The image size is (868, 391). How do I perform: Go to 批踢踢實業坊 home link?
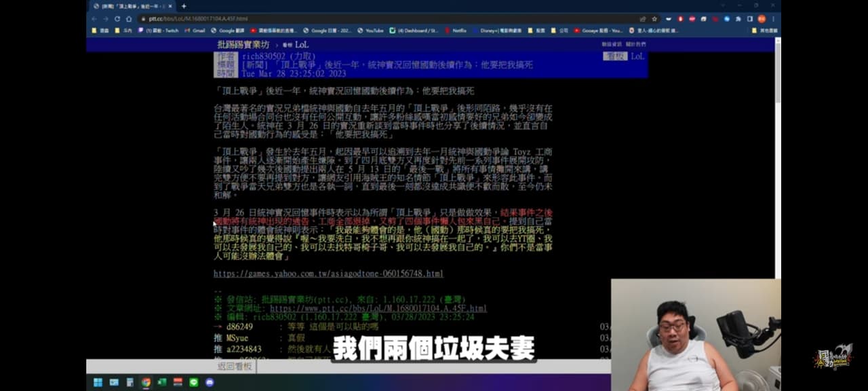(x=243, y=44)
